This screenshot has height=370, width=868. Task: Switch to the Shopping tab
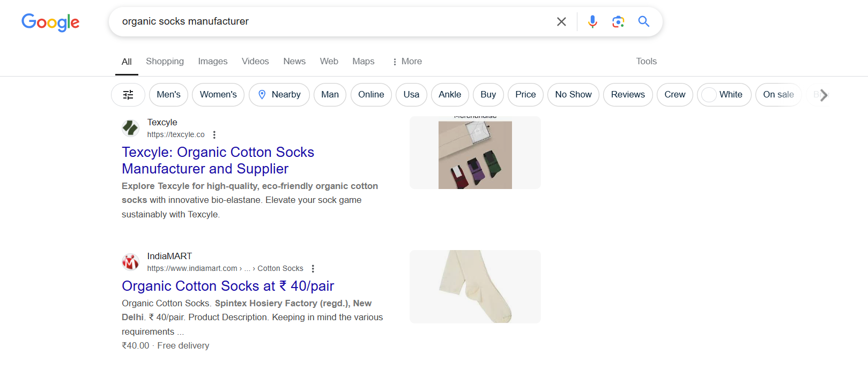point(165,62)
